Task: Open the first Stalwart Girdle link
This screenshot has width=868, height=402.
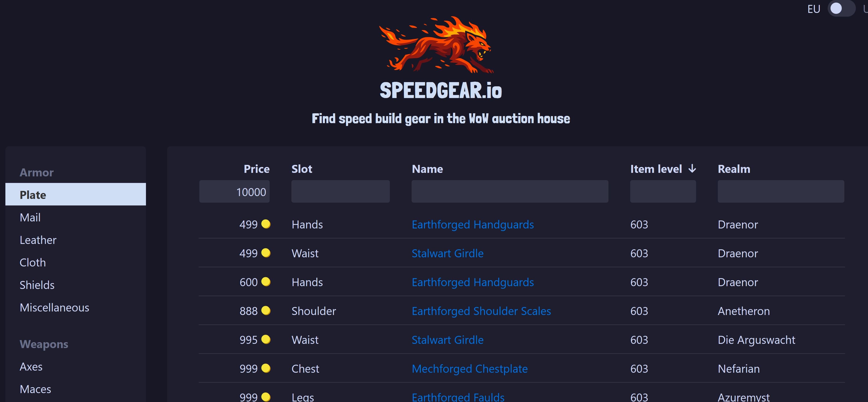Action: pos(447,253)
